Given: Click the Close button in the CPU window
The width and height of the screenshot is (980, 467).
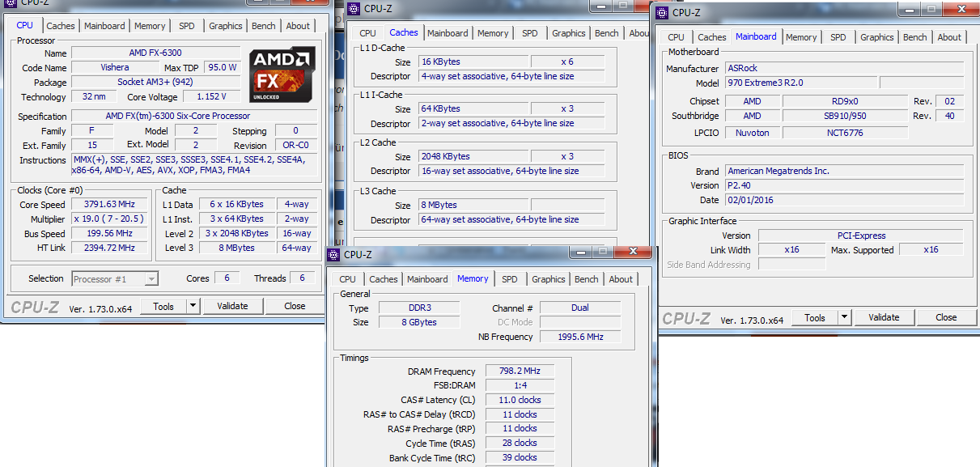Looking at the screenshot, I should pyautogui.click(x=295, y=306).
